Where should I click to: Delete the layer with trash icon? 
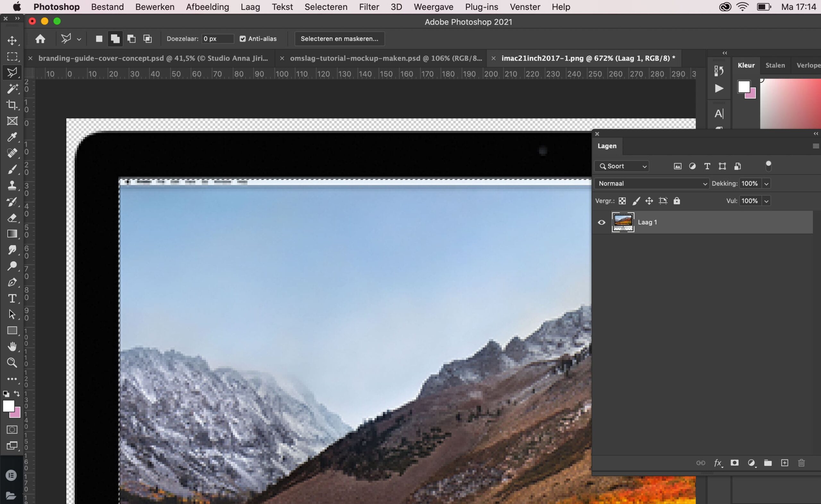click(x=801, y=463)
